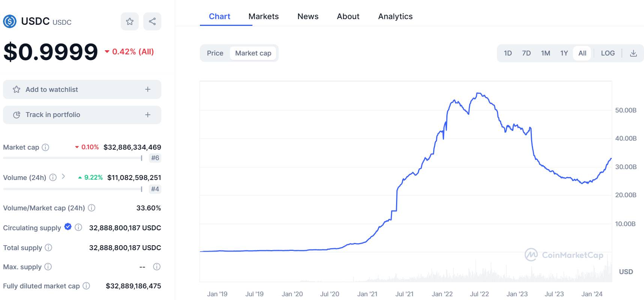
Task: Show Volume (24h) info icon
Action: [53, 177]
